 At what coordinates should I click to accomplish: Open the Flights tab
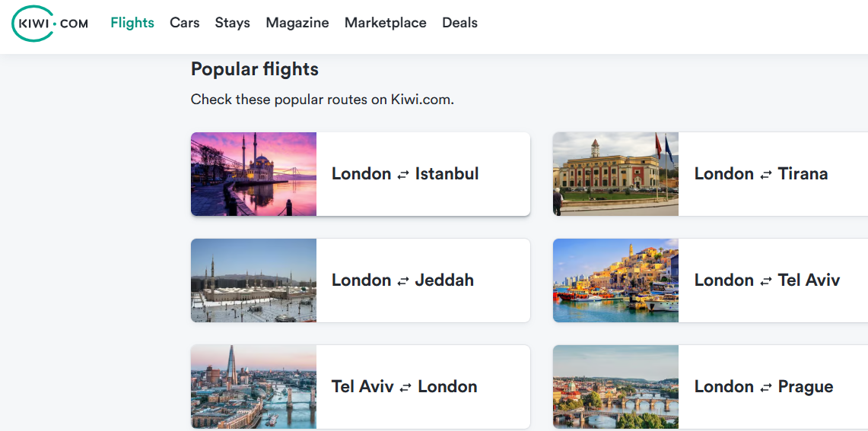pos(132,23)
